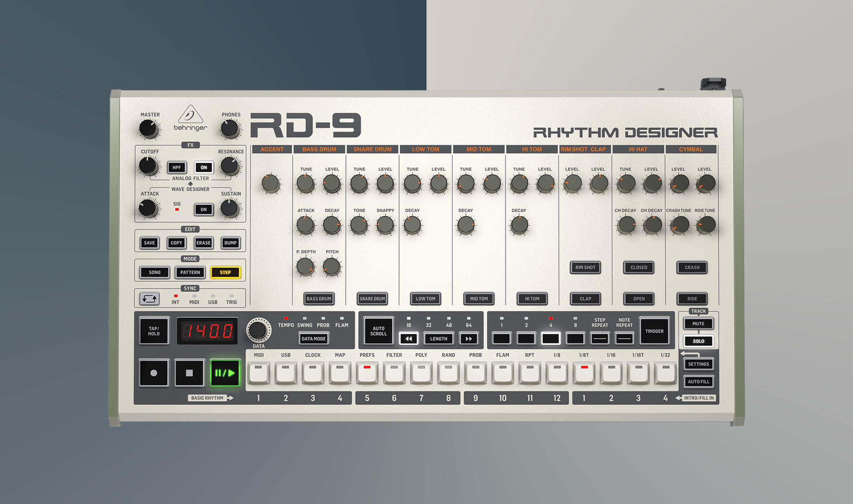
Task: Click the fast-forward double-arrow button
Action: pyautogui.click(x=468, y=338)
